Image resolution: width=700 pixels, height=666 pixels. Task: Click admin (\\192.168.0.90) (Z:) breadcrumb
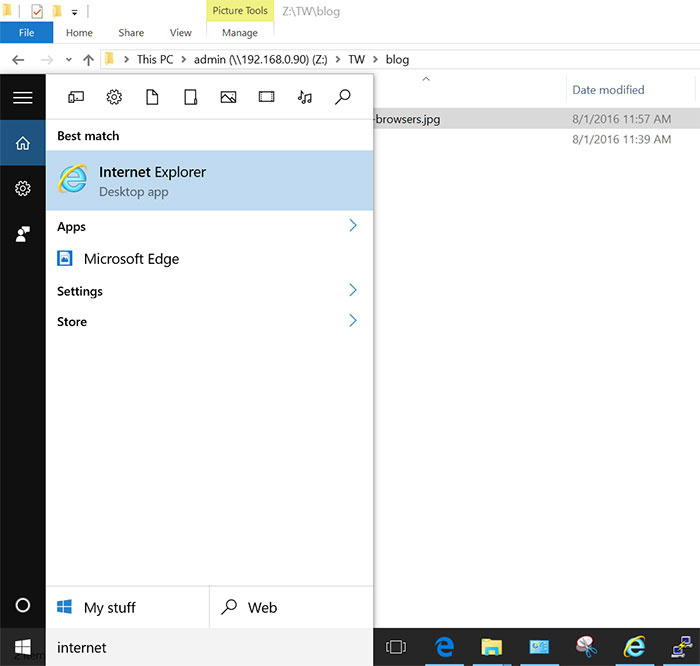point(260,59)
